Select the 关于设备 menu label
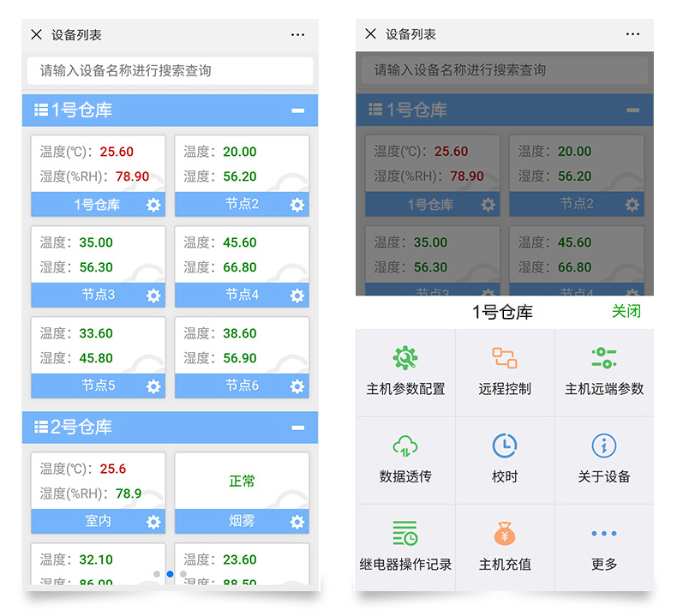 coord(604,476)
